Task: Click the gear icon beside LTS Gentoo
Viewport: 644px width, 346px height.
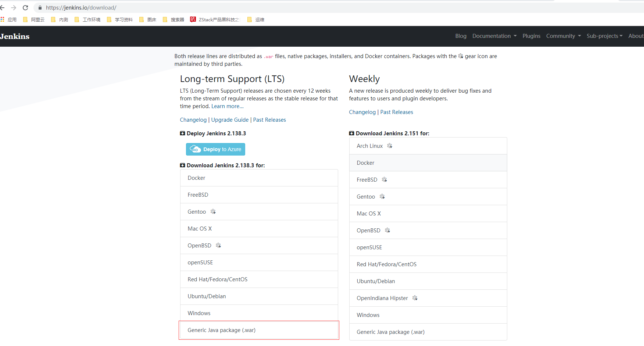Action: [x=213, y=212]
